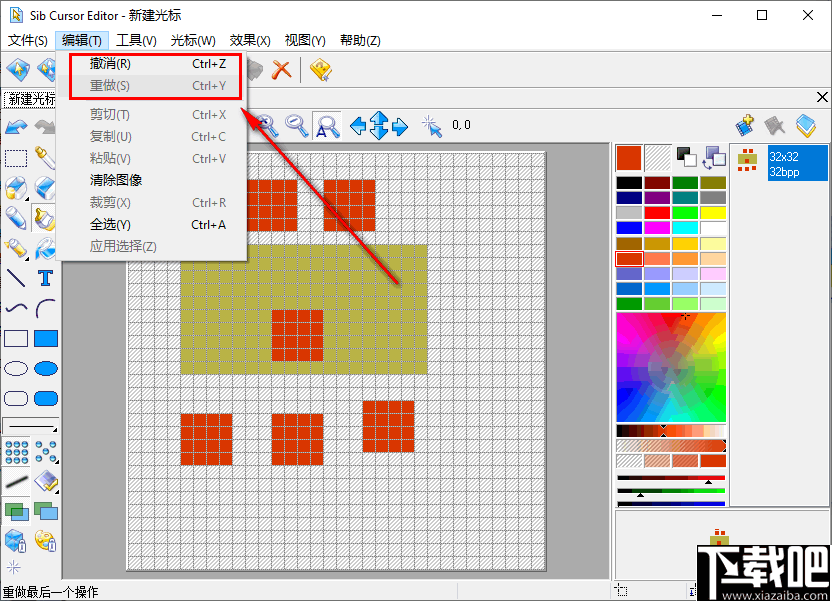This screenshot has height=601, width=832.
Task: Open the 文件 menu
Action: (27, 40)
